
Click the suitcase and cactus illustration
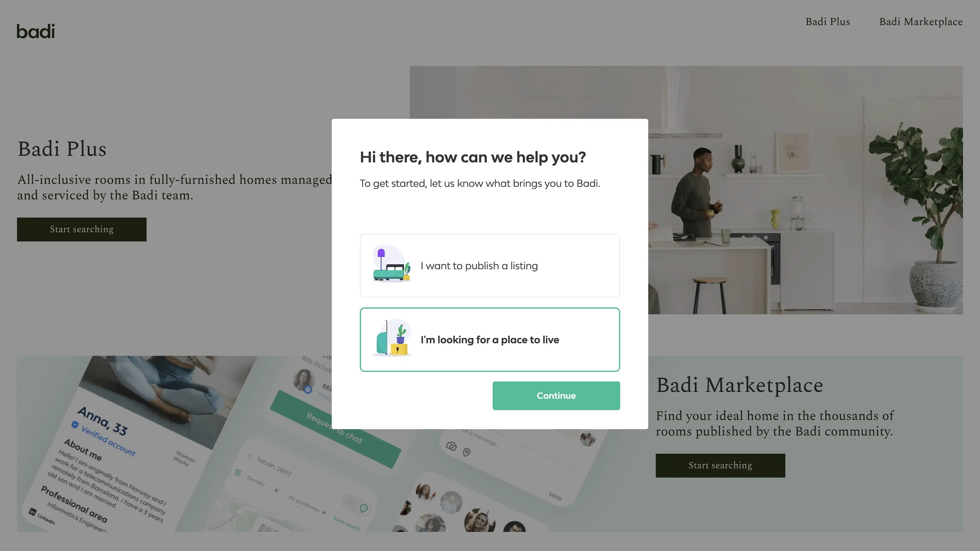(x=392, y=338)
